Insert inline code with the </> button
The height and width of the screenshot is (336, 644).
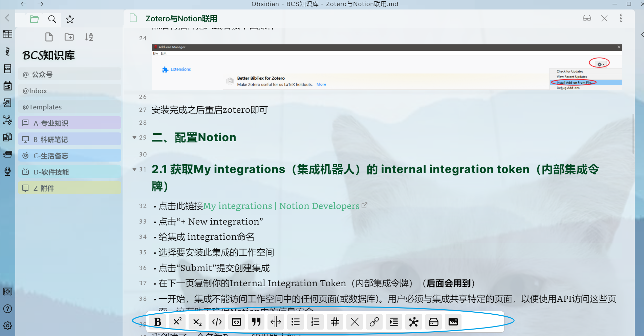pos(217,322)
